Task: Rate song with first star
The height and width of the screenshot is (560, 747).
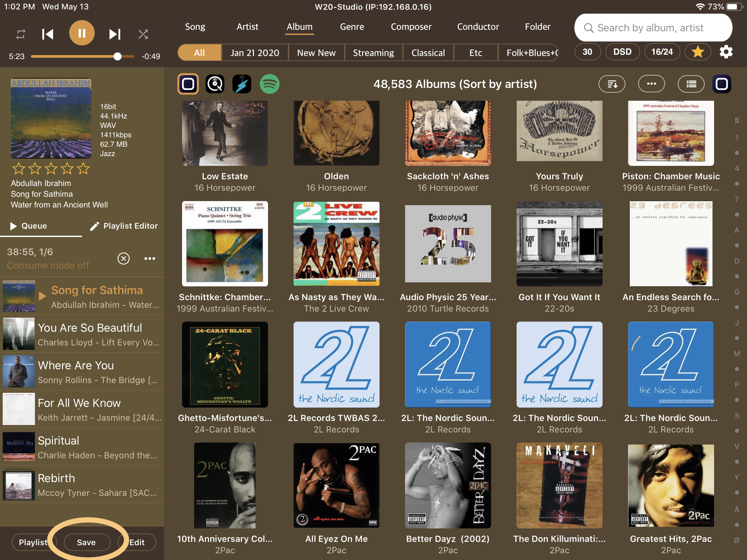Action: (x=18, y=168)
